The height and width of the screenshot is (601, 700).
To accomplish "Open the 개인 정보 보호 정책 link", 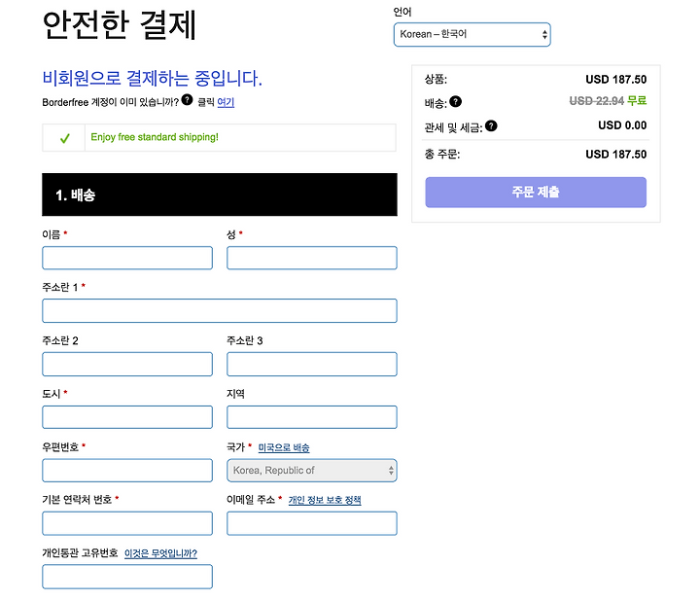I will click(x=325, y=500).
